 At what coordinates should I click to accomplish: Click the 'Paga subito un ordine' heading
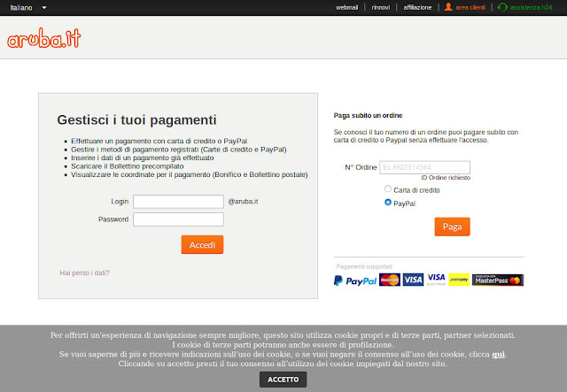(368, 115)
